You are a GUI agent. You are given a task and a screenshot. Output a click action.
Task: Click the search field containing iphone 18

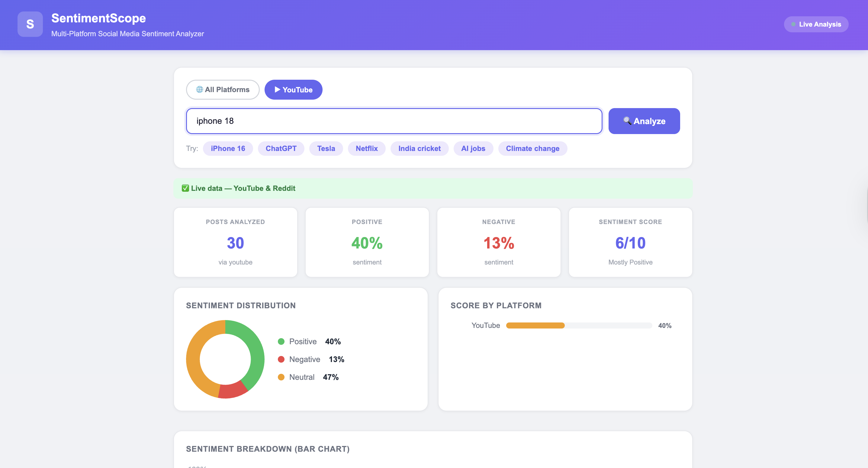394,121
